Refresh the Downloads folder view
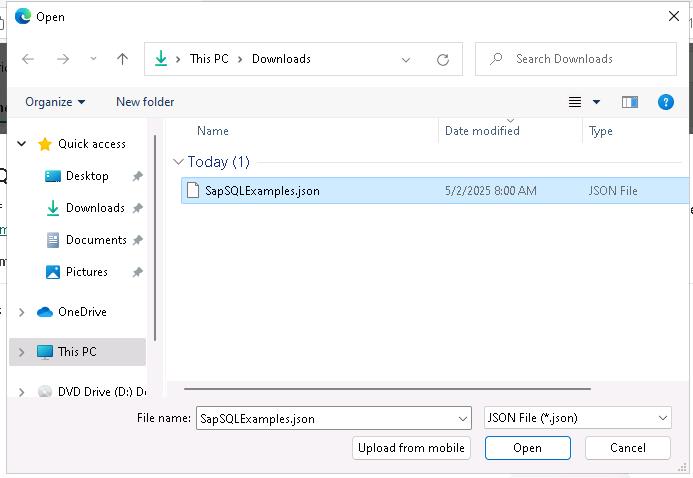Image resolution: width=693 pixels, height=478 pixels. 442,59
